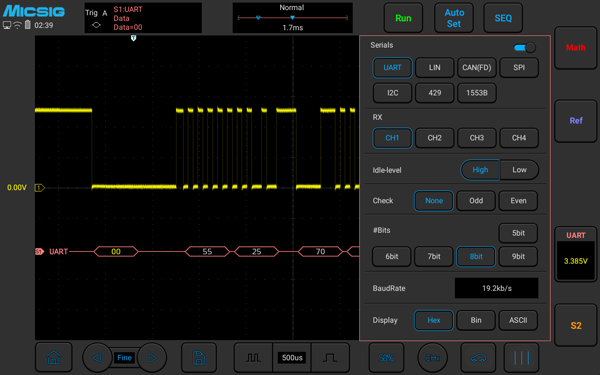Viewport: 600px width, 375px height.
Task: Click the left arrow fine-adjust button
Action: 97,358
